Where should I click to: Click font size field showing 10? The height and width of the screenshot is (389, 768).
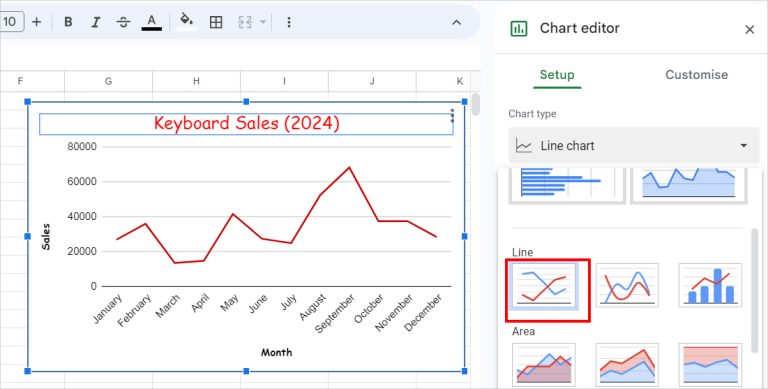[11, 22]
